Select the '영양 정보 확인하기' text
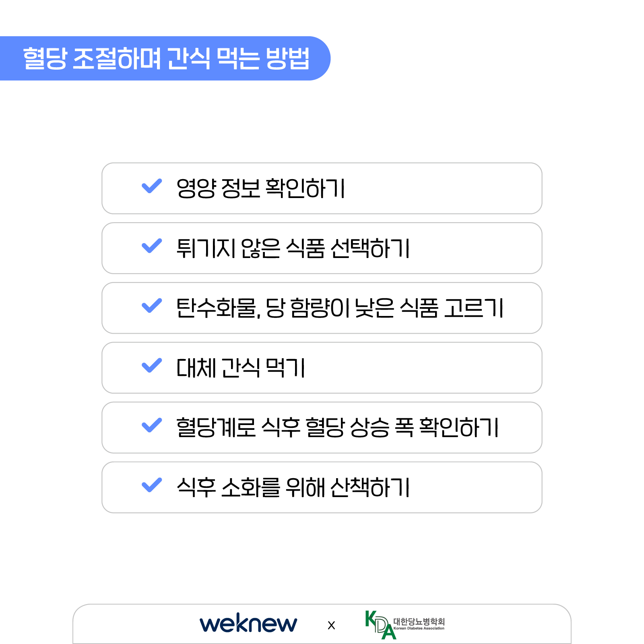Viewport: 644px width, 644px height. pos(261,188)
